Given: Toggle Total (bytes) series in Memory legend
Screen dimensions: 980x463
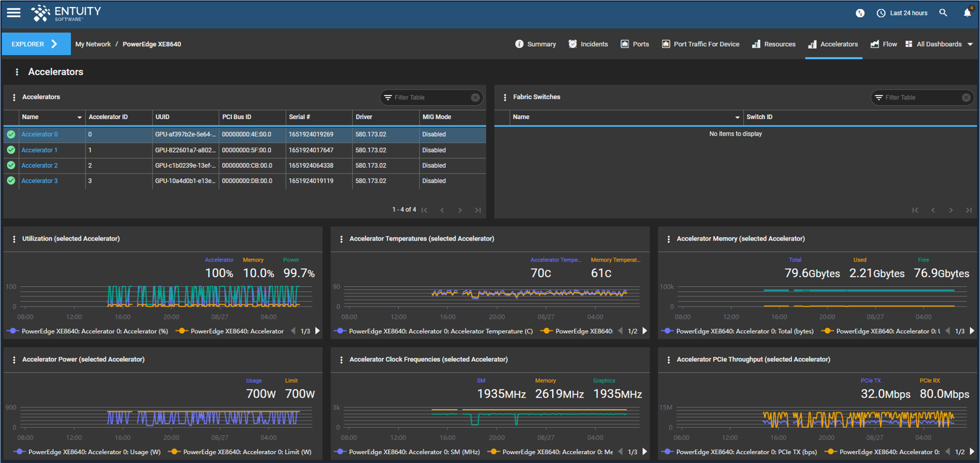Looking at the screenshot, I should point(738,331).
